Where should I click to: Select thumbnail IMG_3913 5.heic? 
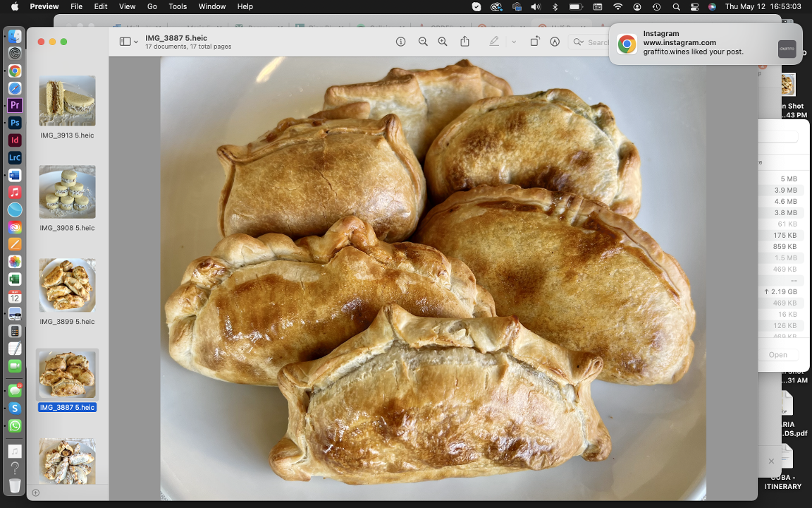coord(68,101)
